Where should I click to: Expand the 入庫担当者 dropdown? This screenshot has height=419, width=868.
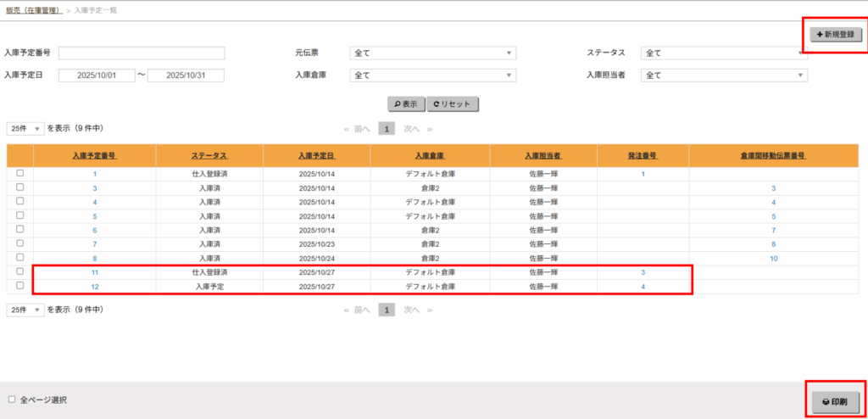pyautogui.click(x=723, y=75)
